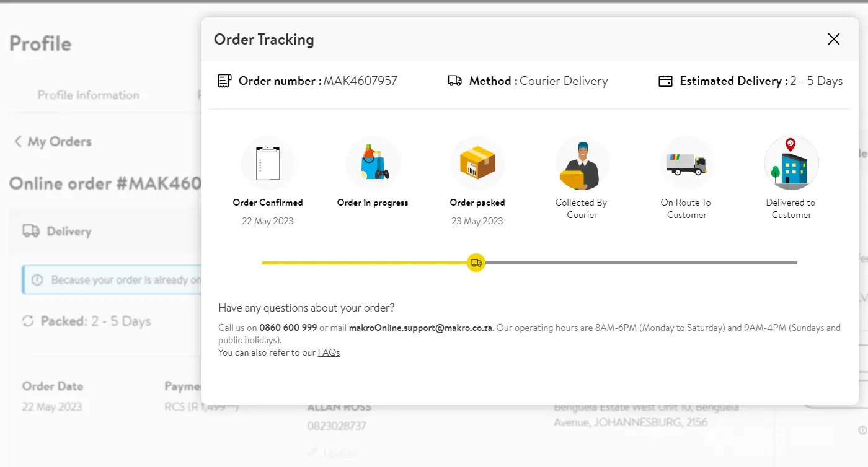Viewport: 868px width, 467px height.
Task: Click the truck marker on progress bar
Action: (x=476, y=263)
